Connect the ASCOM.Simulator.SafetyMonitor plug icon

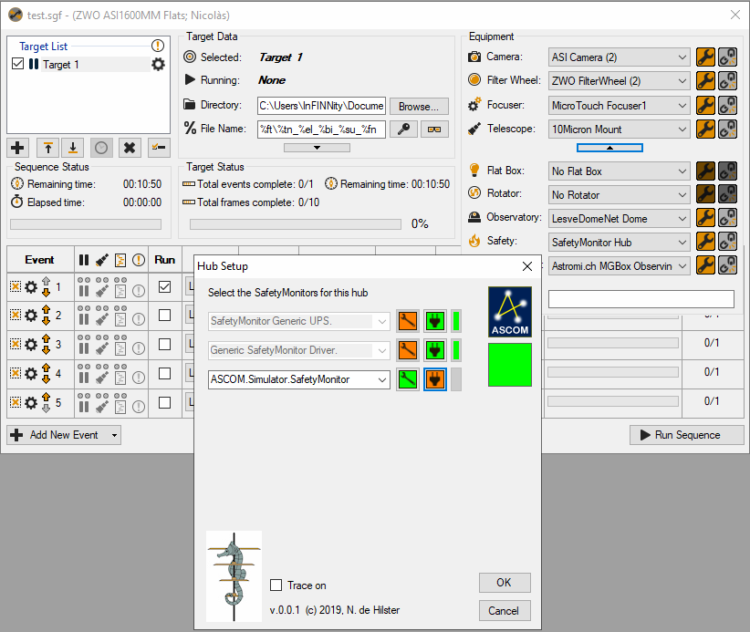pyautogui.click(x=435, y=379)
